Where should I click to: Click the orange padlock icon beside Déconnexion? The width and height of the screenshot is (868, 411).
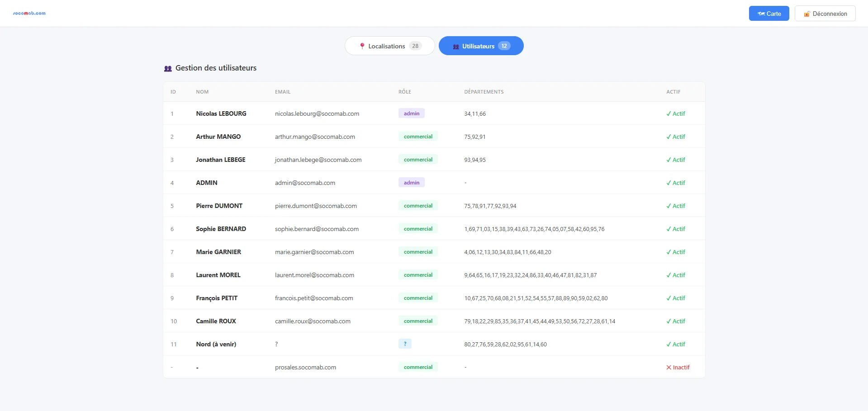coord(807,14)
